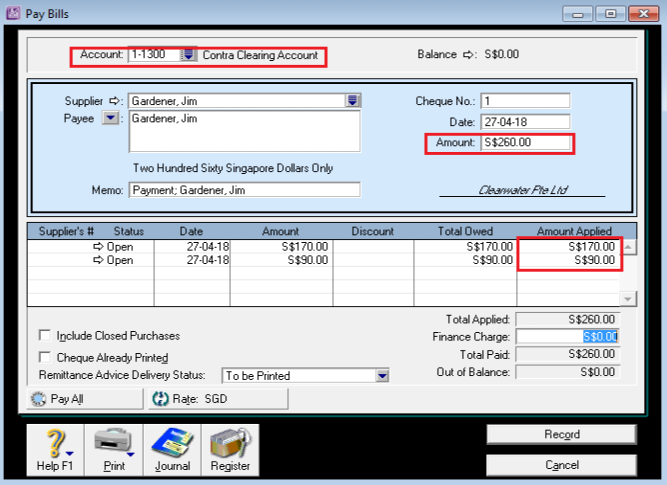Click Total Owed S$90.00 cell
Viewport: 667px width, 485px height.
(x=465, y=260)
